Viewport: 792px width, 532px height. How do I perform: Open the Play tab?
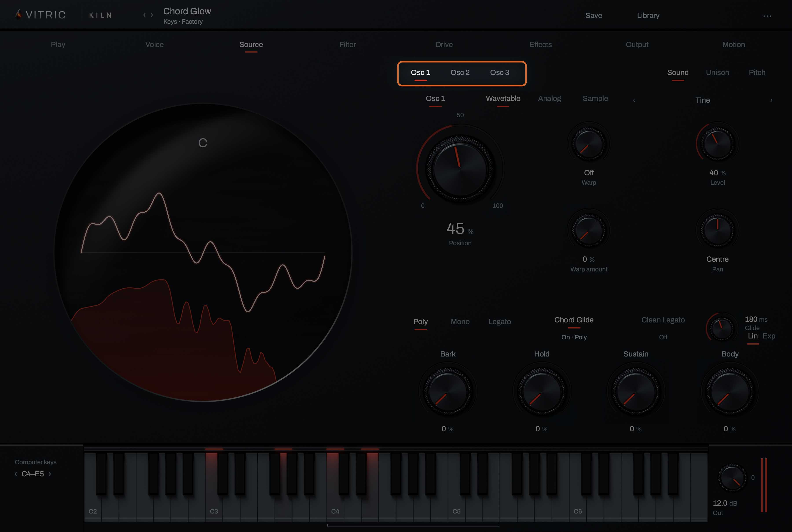tap(58, 44)
